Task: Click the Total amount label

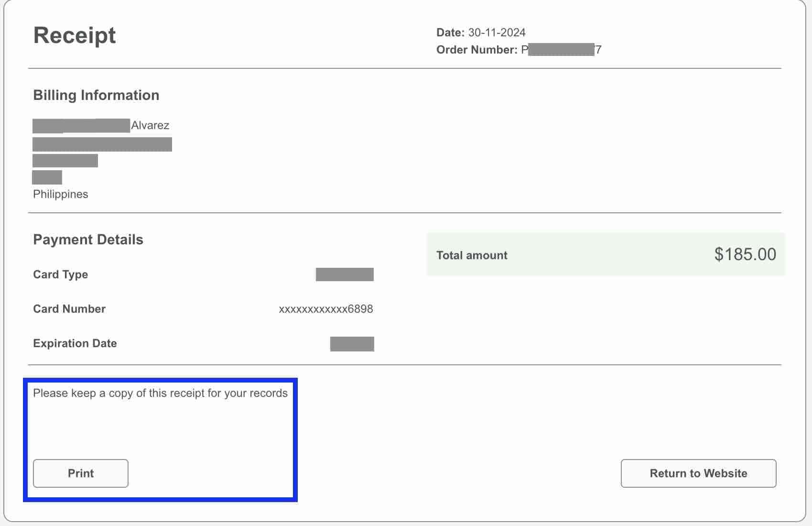Action: (472, 255)
